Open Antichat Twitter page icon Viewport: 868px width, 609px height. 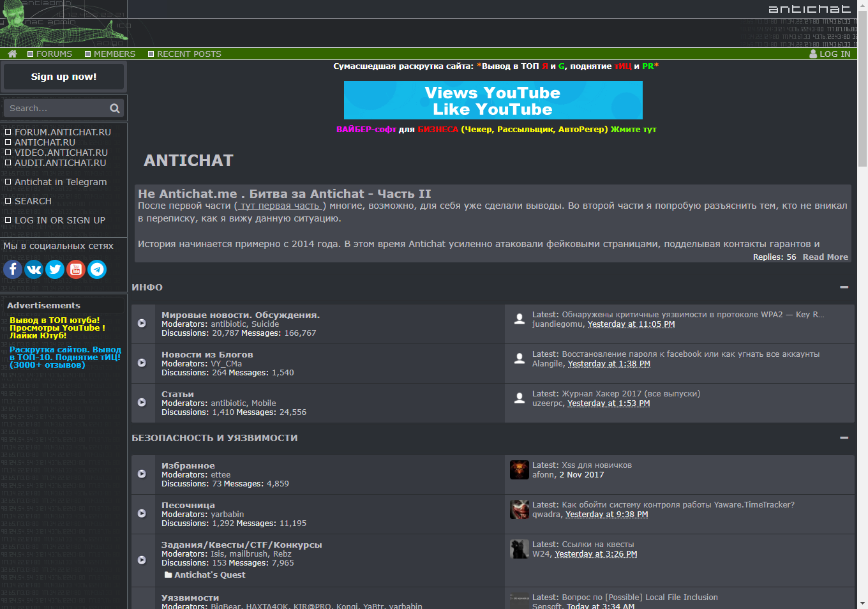[x=55, y=269]
